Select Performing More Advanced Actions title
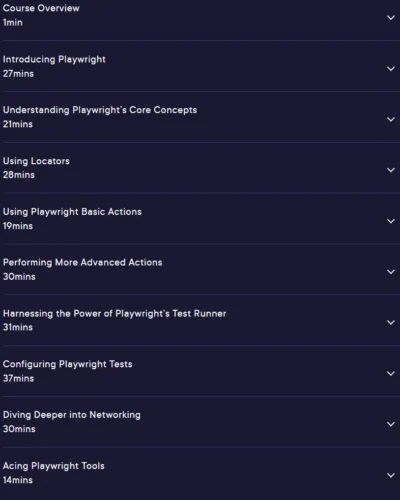 [82, 263]
